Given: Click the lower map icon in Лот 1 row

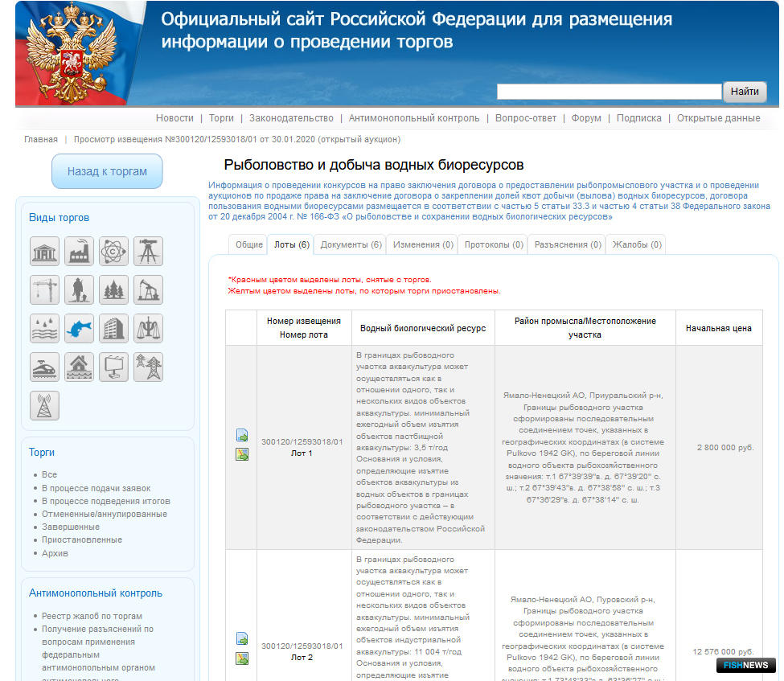Looking at the screenshot, I should [x=242, y=454].
